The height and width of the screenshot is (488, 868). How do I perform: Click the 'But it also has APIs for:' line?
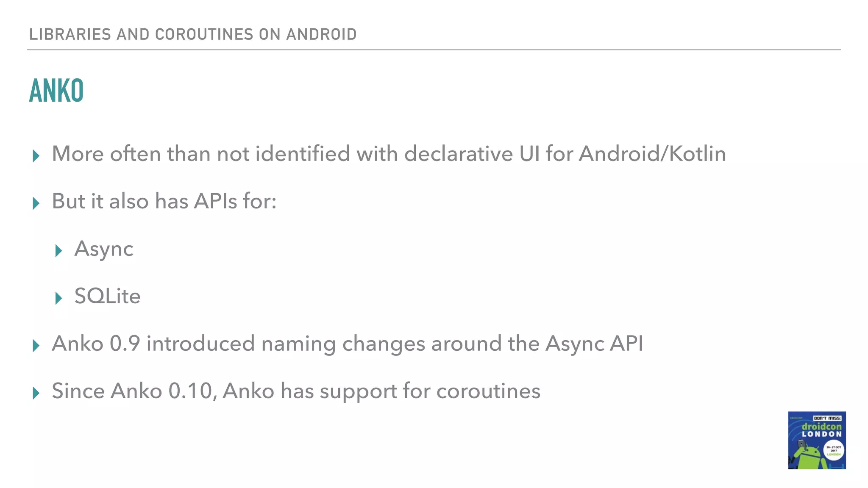coord(164,201)
